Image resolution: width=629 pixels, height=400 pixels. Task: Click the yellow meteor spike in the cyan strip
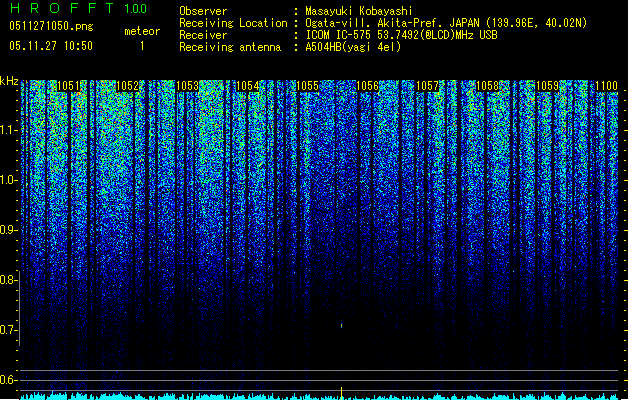click(x=341, y=393)
